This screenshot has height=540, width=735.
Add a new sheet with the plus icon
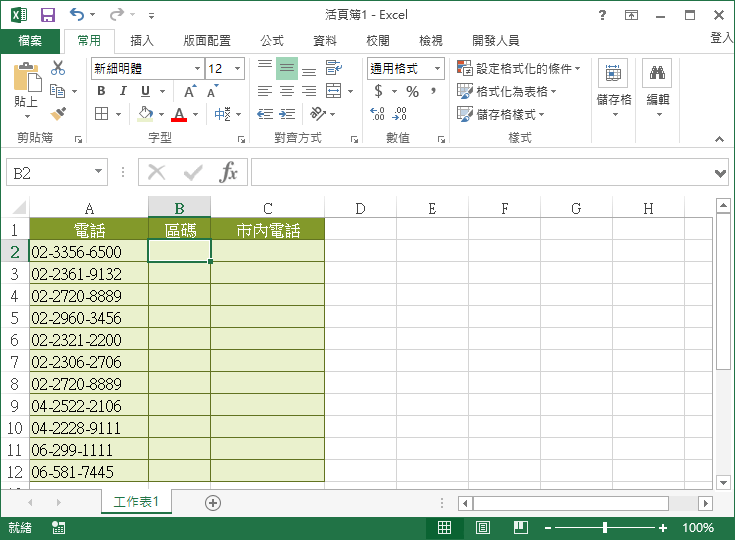coord(213,503)
